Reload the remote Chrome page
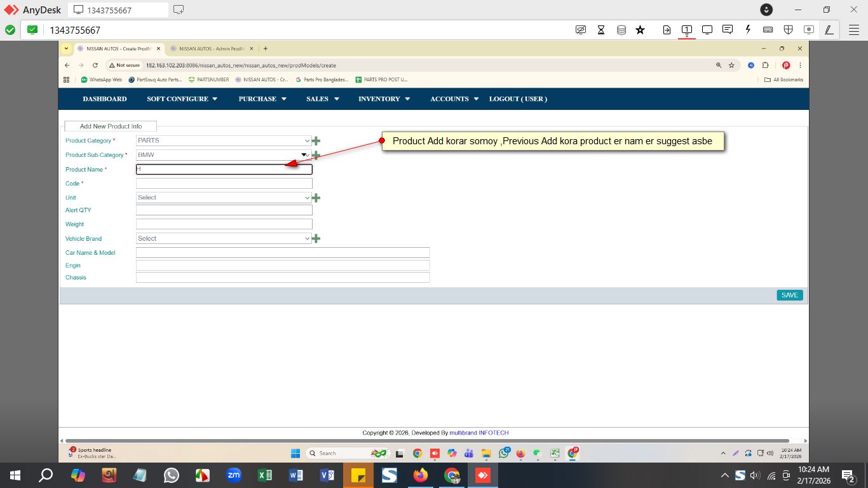Screen dimensions: 868x488 [95, 65]
